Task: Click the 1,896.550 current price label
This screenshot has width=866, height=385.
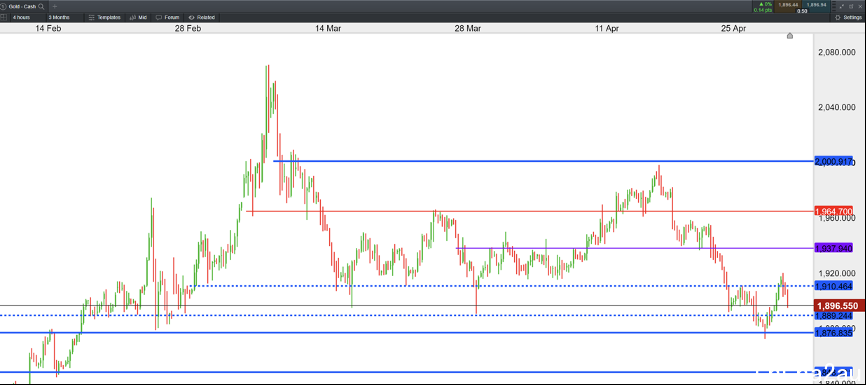Action: [x=838, y=305]
